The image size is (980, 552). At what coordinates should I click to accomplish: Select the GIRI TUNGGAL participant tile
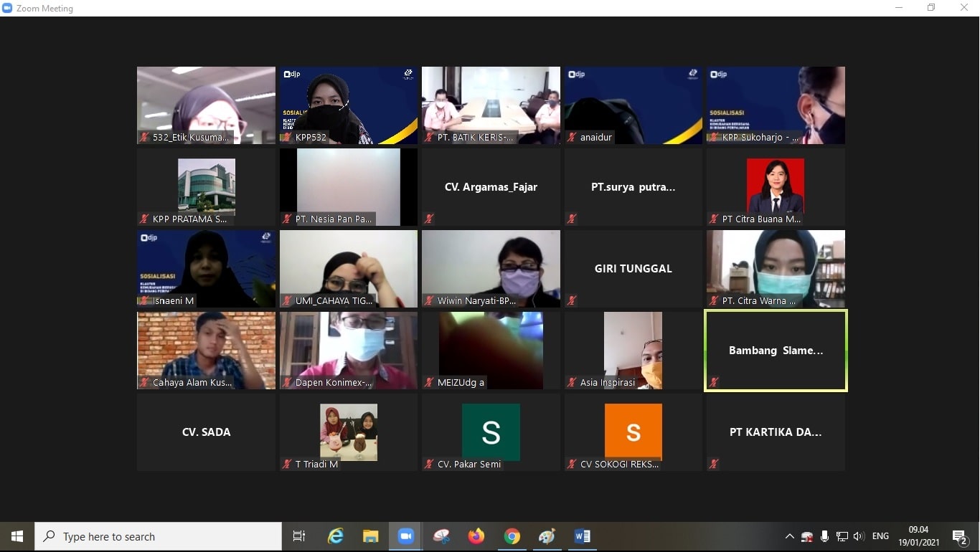[633, 269]
